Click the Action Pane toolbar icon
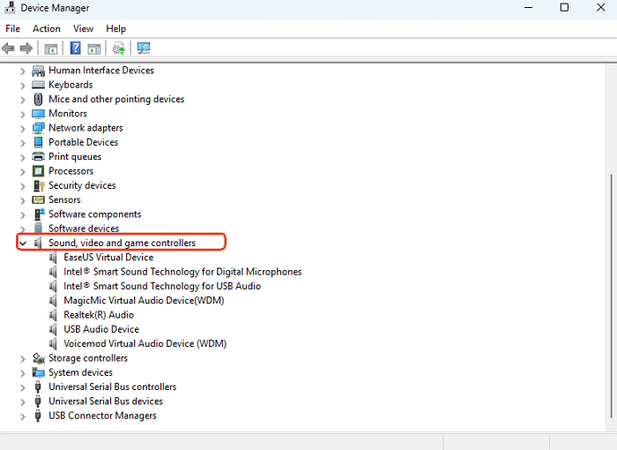The image size is (617, 450). point(94,49)
